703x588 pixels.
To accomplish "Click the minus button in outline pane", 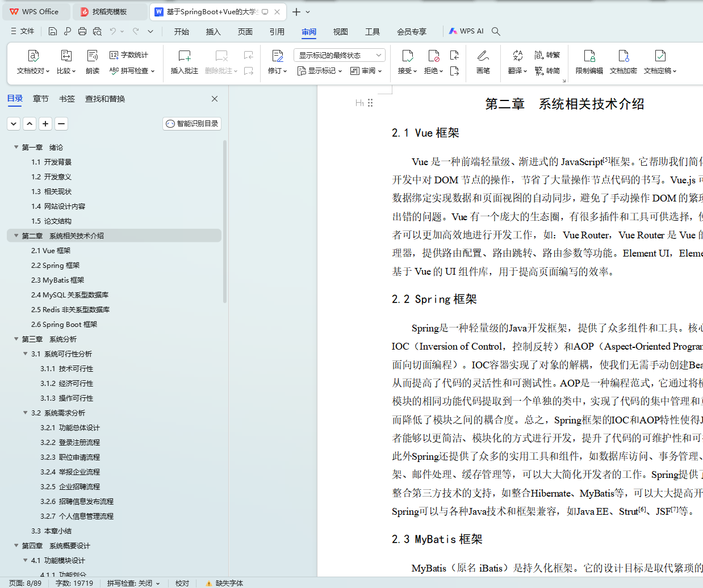I will tap(61, 123).
